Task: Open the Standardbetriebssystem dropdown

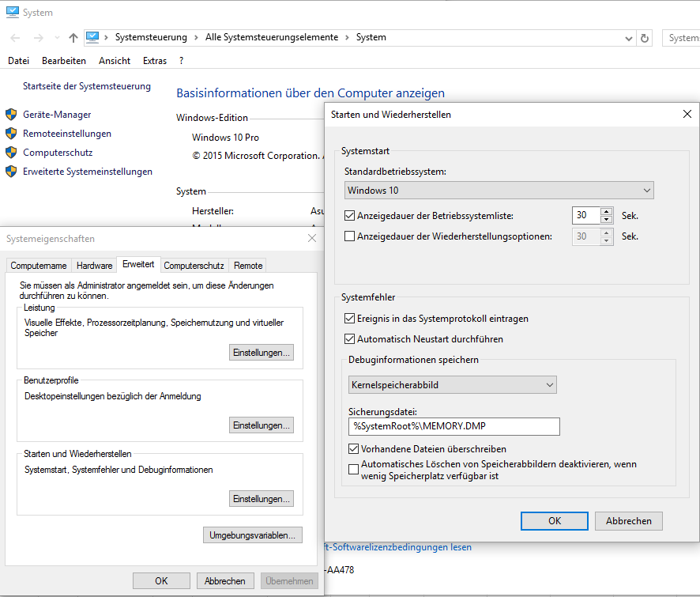Action: click(499, 191)
